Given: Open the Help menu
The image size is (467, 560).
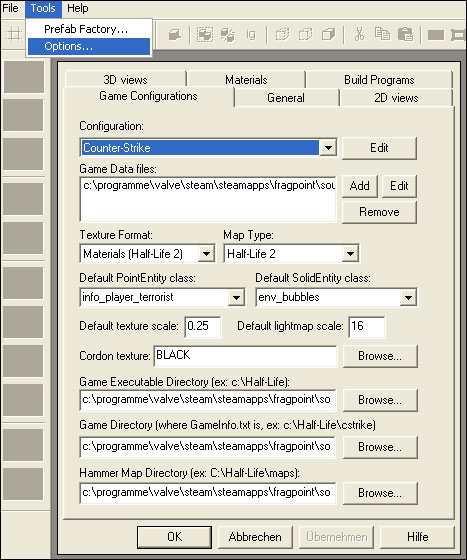Looking at the screenshot, I should click(x=77, y=8).
